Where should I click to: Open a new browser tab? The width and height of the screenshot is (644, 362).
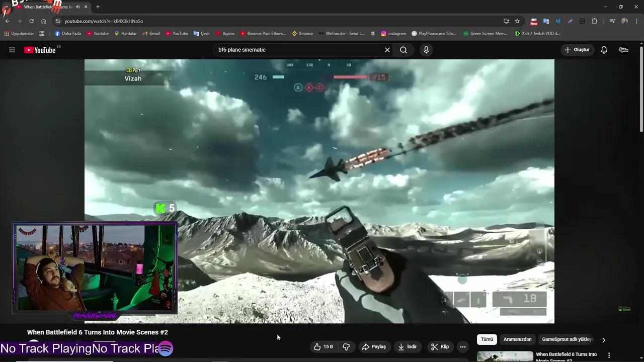point(98,7)
